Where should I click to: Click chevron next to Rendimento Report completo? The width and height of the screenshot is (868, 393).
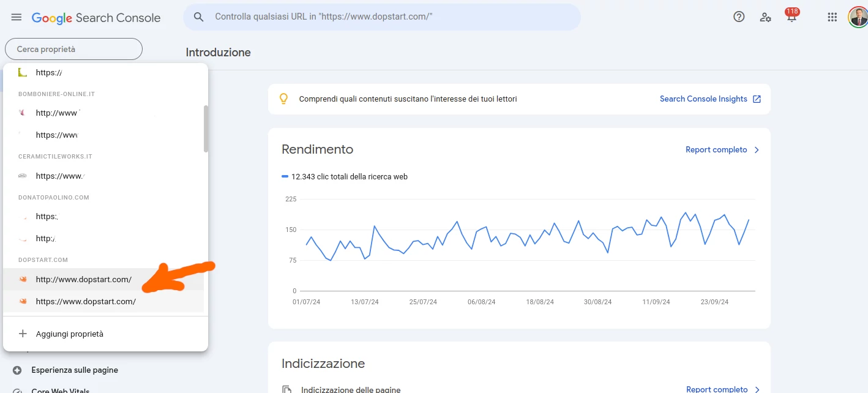(757, 150)
